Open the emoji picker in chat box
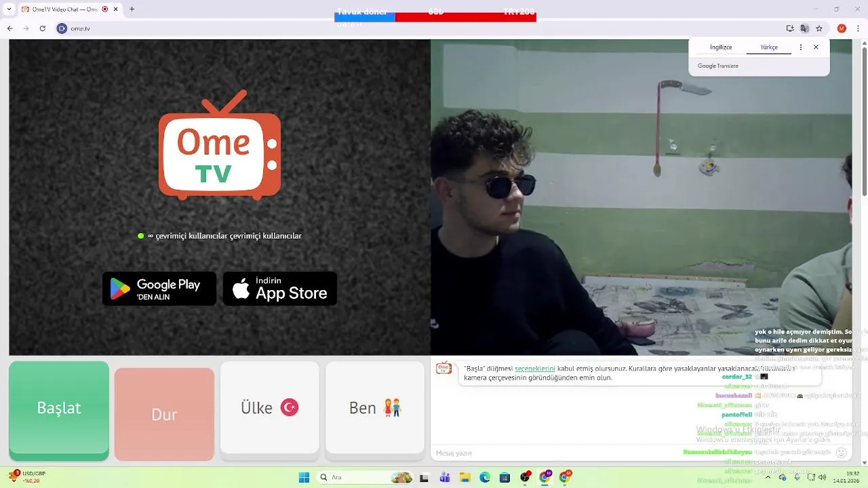 [842, 453]
